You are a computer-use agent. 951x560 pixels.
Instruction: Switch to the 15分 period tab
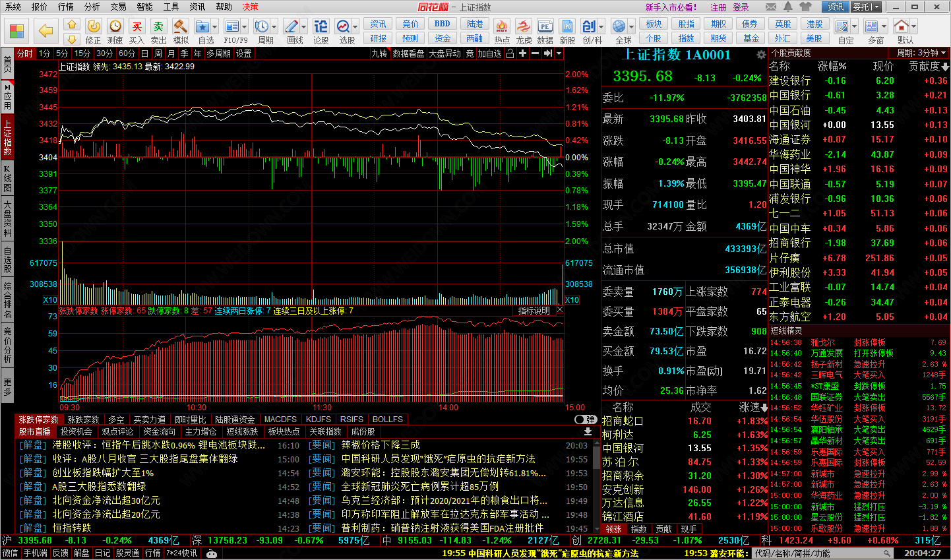point(82,53)
